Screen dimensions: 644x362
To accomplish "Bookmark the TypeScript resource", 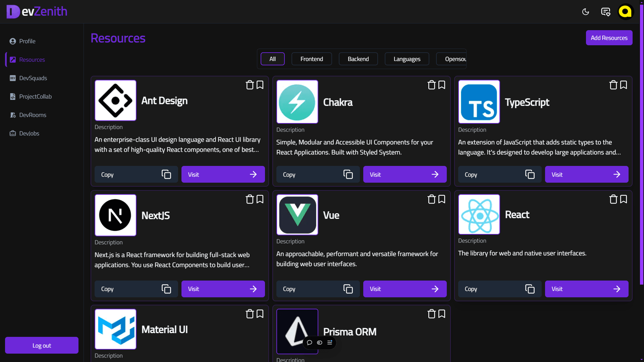I will pos(624,85).
